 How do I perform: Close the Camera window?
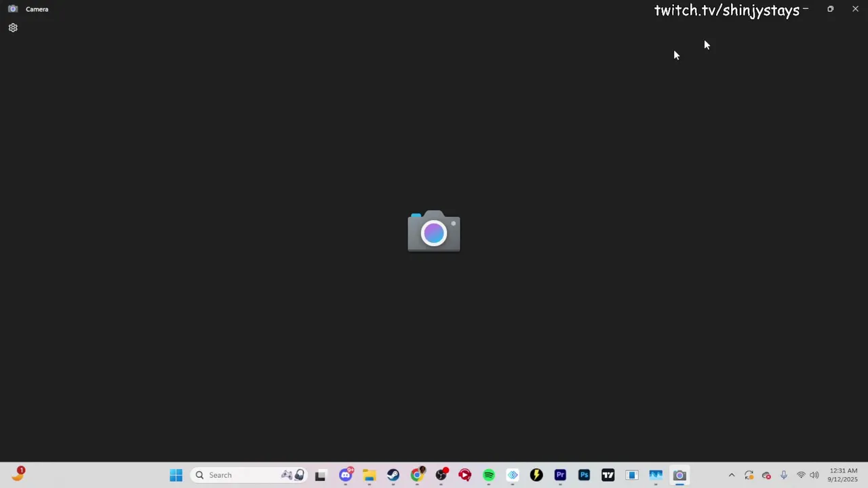pos(855,9)
